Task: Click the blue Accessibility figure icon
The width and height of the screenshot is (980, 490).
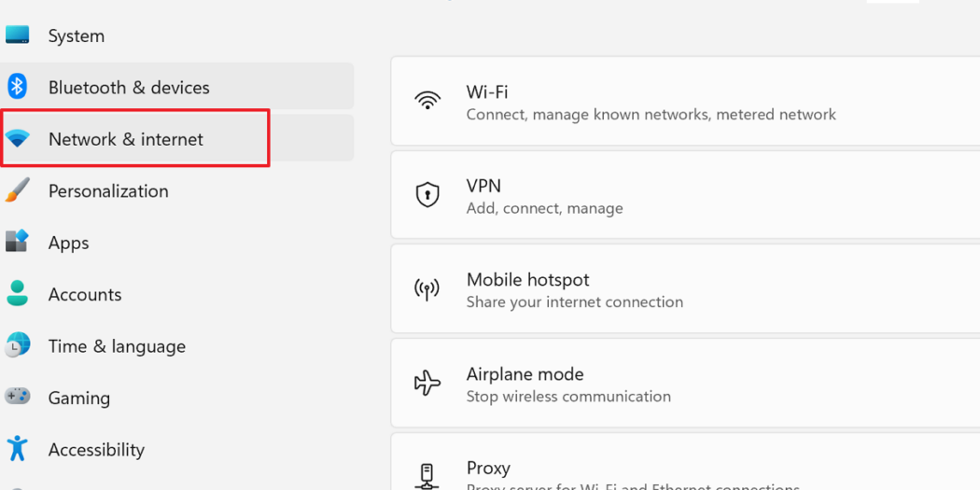Action: 17,449
